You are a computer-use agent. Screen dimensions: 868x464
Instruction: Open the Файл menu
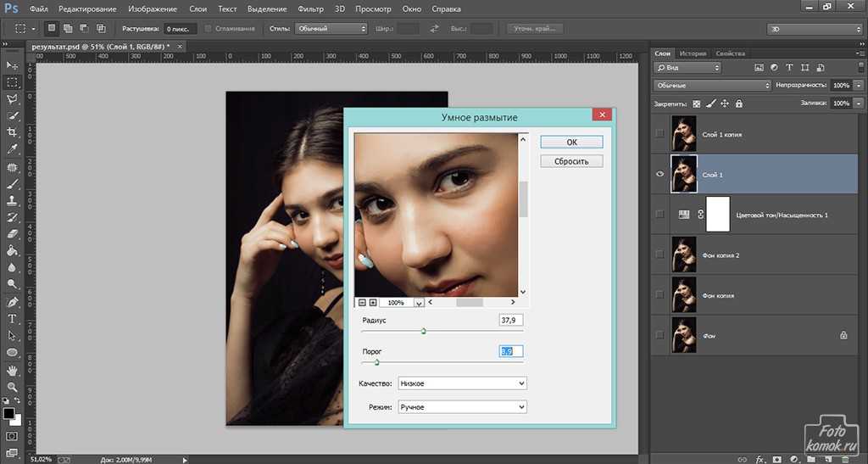(x=38, y=8)
